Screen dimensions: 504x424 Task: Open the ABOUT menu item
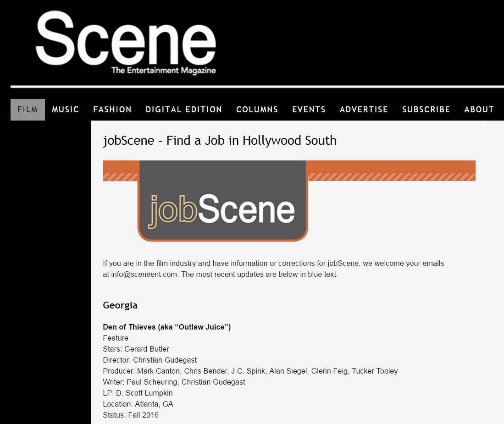pyautogui.click(x=479, y=110)
